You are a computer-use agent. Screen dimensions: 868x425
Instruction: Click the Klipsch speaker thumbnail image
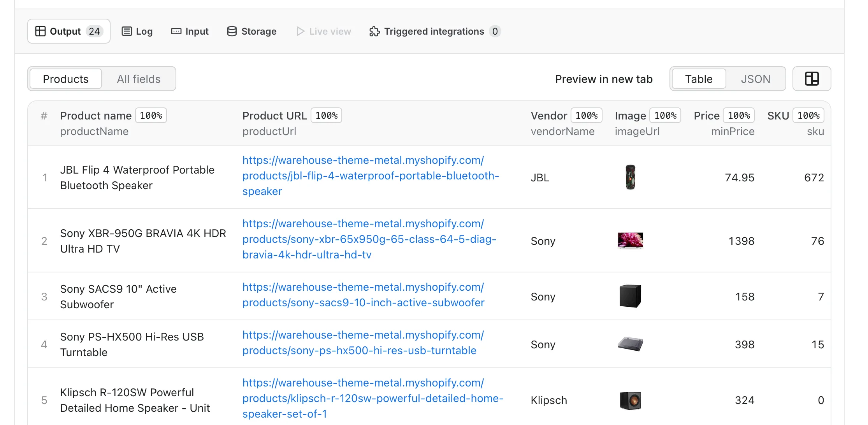[x=630, y=400]
